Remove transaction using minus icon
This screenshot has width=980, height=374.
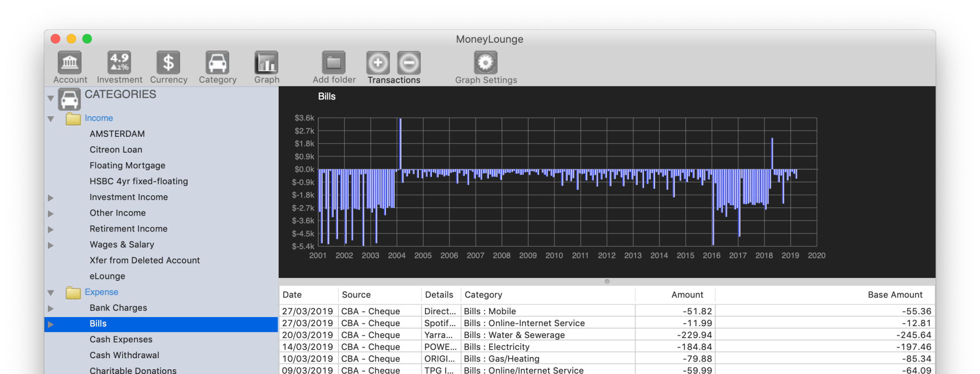409,63
